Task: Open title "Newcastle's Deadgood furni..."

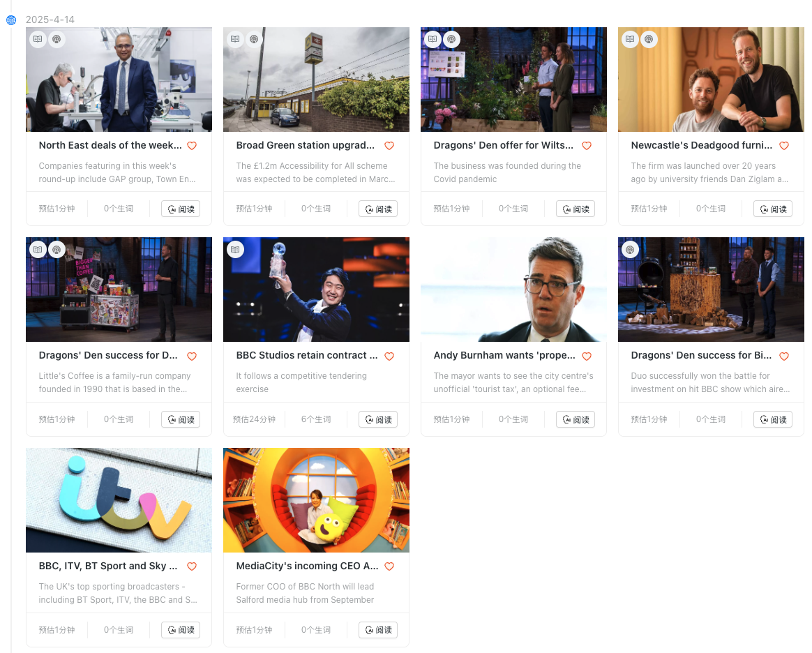Action: (701, 146)
